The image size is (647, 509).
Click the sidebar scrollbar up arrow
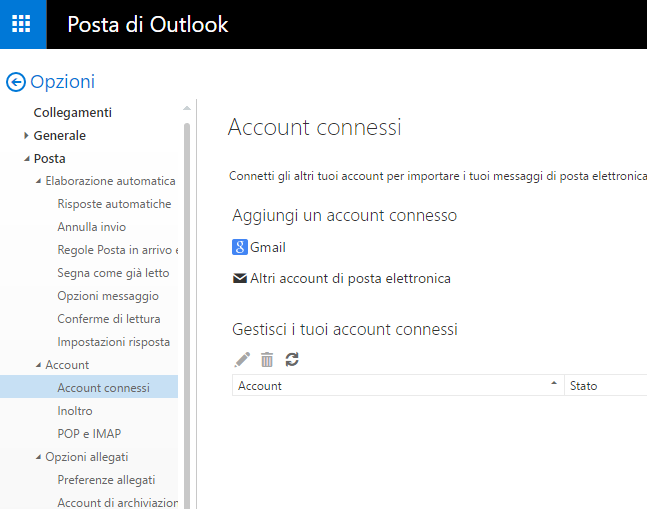[x=187, y=108]
